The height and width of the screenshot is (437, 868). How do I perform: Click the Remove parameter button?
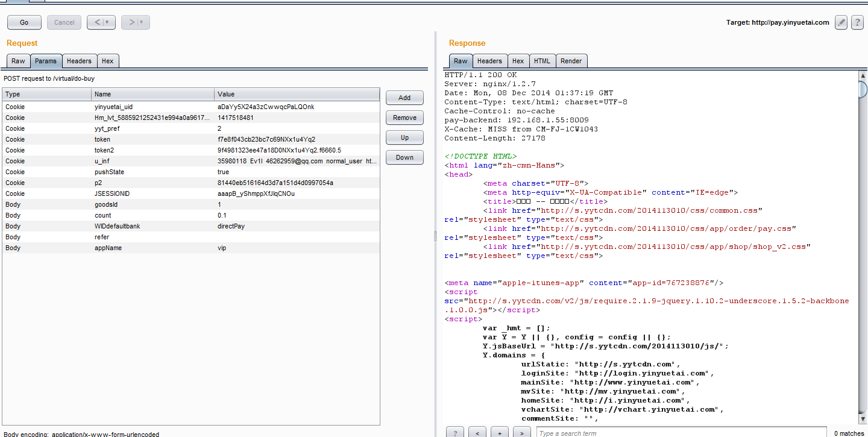(404, 118)
